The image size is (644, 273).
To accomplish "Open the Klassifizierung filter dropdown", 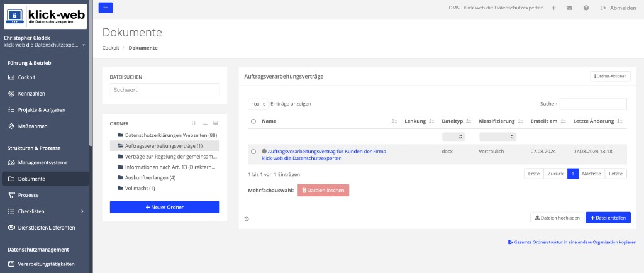I will (x=498, y=136).
